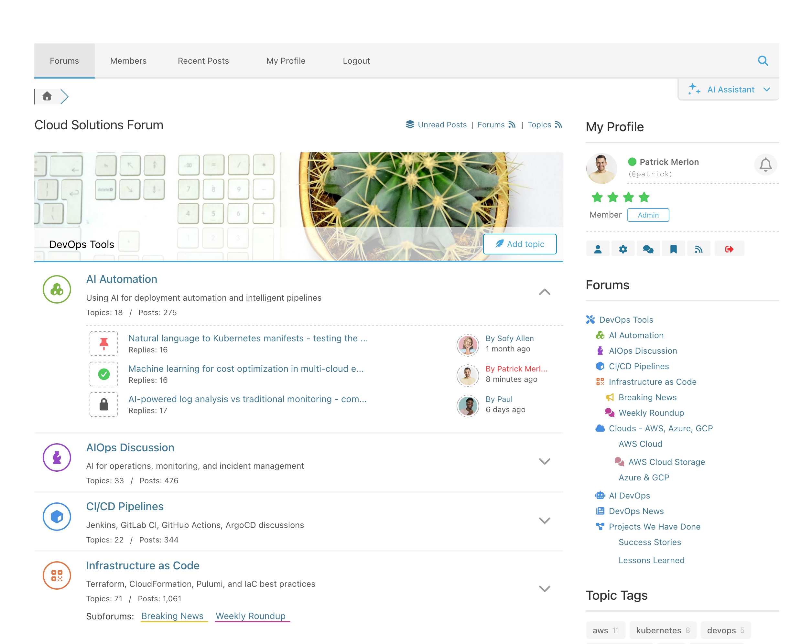Open the search tool
This screenshot has width=812, height=644.
763,61
